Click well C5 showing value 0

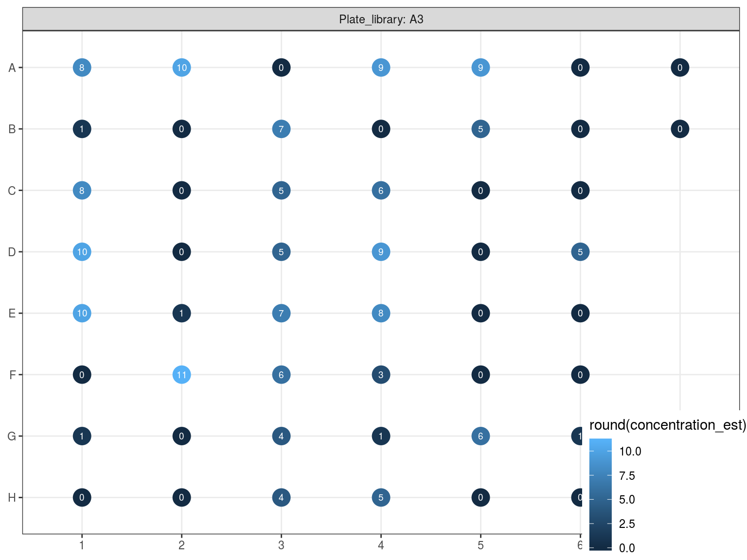[x=480, y=191]
